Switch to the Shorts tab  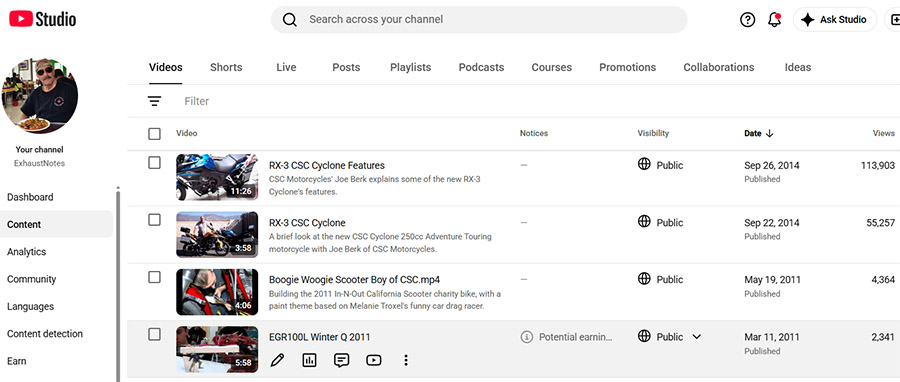pos(226,67)
